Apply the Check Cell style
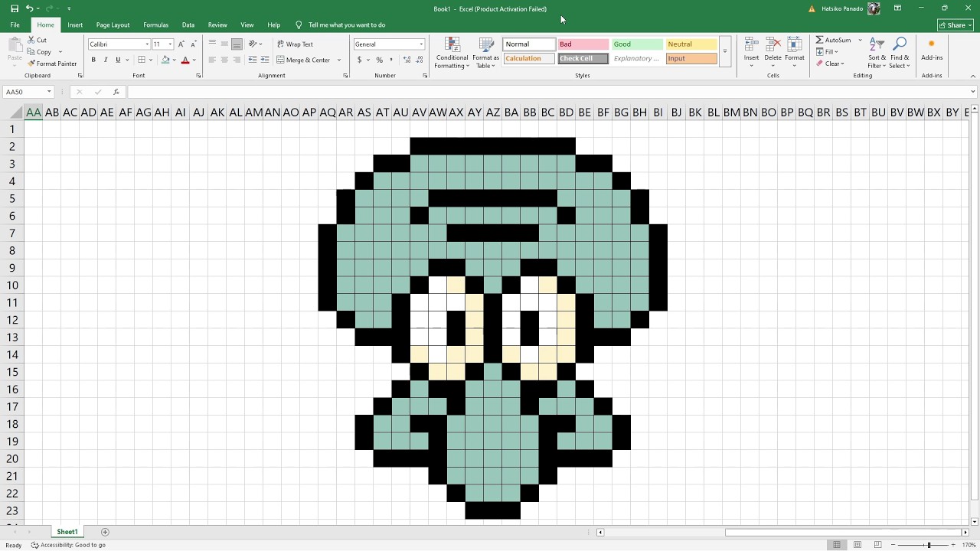The height and width of the screenshot is (551, 980). tap(583, 58)
